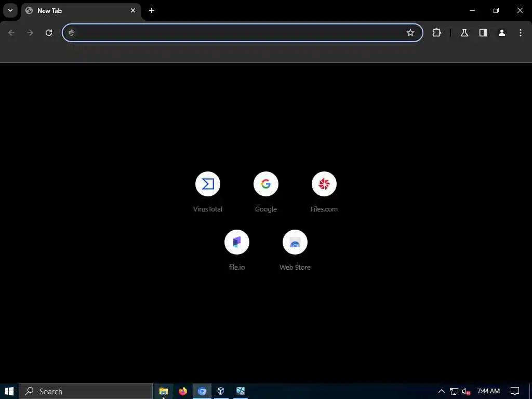Viewport: 532px width, 399px height.
Task: Open the clock showing 7:44 AM
Action: [488, 391]
